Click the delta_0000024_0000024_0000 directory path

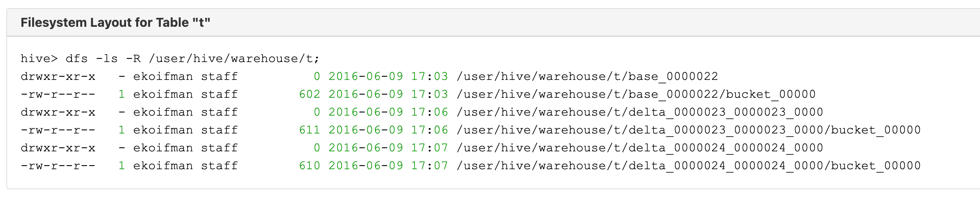(640, 148)
